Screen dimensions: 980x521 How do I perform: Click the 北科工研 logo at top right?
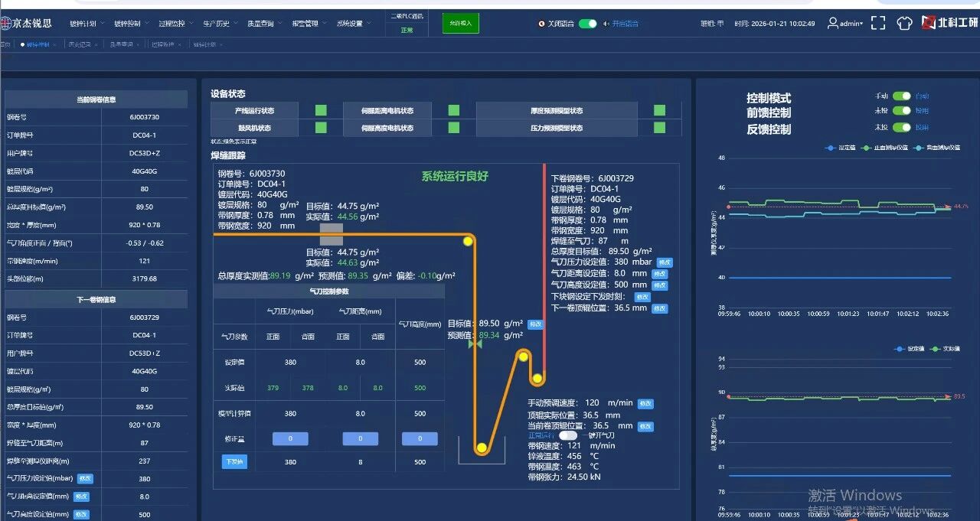pos(949,23)
